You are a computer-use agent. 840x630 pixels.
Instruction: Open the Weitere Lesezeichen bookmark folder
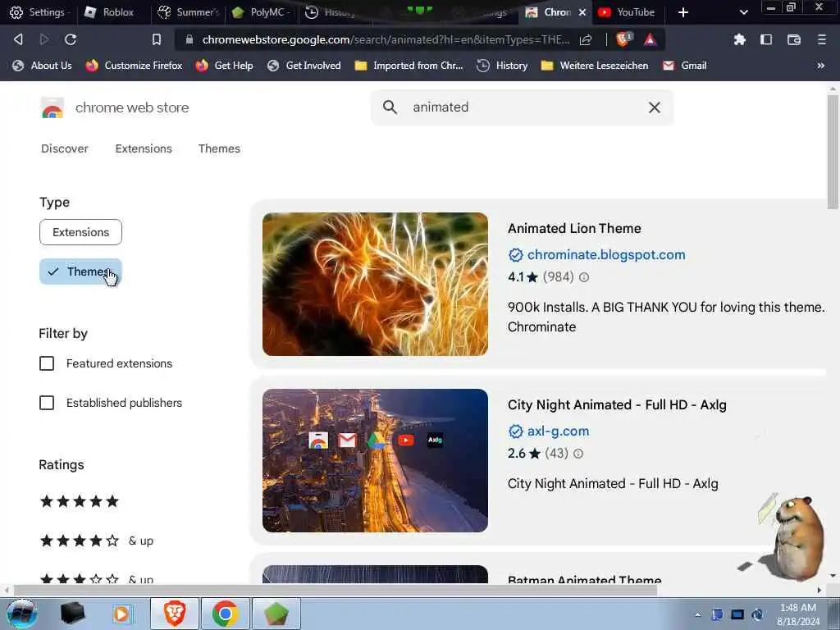tap(595, 66)
